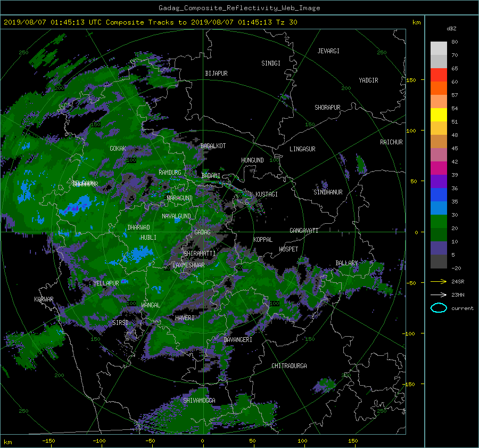Click the BAGALKOT label
This screenshot has width=479, height=448.
point(213,146)
